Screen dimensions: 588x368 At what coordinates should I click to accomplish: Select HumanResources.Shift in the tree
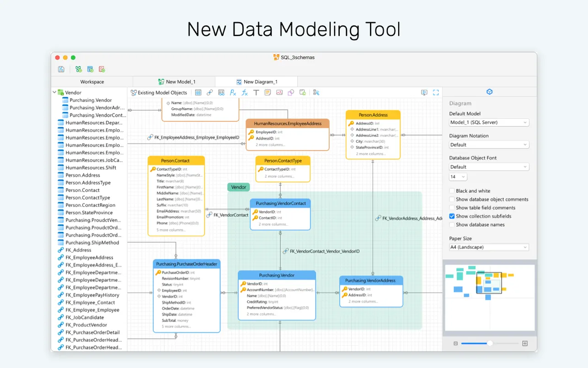tap(91, 168)
